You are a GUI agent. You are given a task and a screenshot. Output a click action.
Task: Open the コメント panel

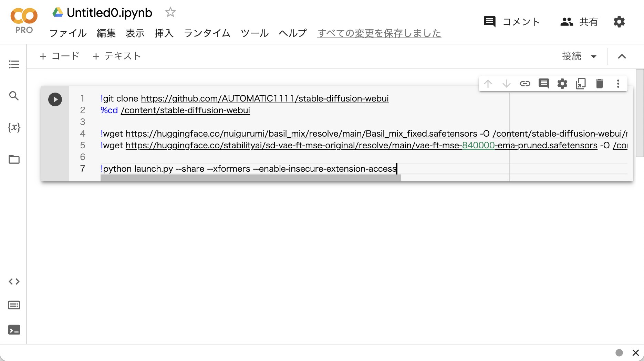click(x=511, y=22)
